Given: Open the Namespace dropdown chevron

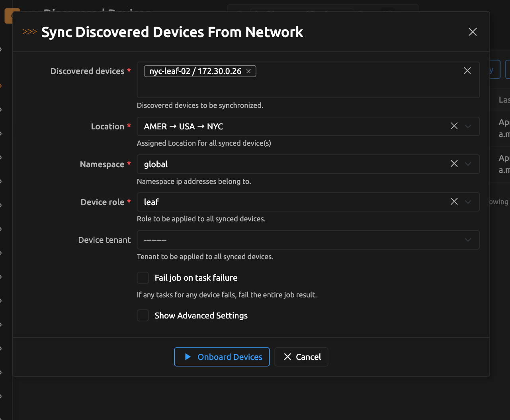Looking at the screenshot, I should 468,164.
